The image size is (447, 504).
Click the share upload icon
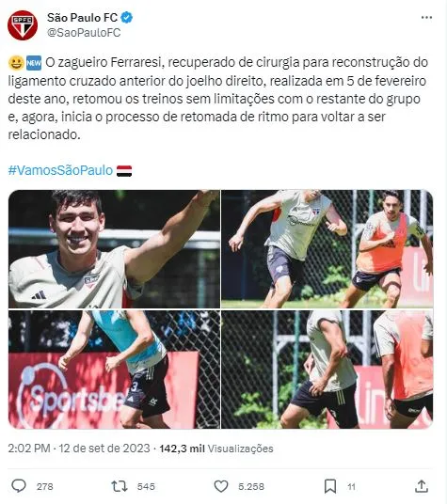(422, 486)
